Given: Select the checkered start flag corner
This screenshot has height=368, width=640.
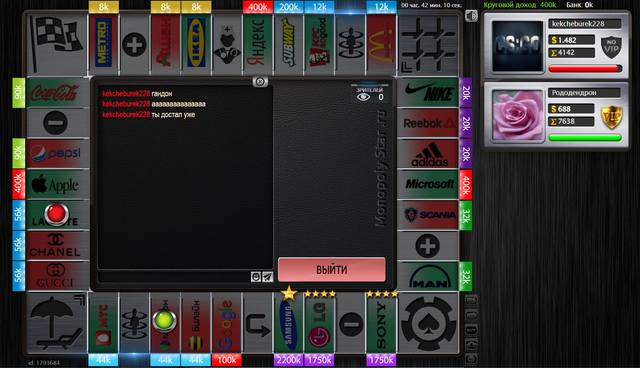Looking at the screenshot, I should [x=57, y=44].
